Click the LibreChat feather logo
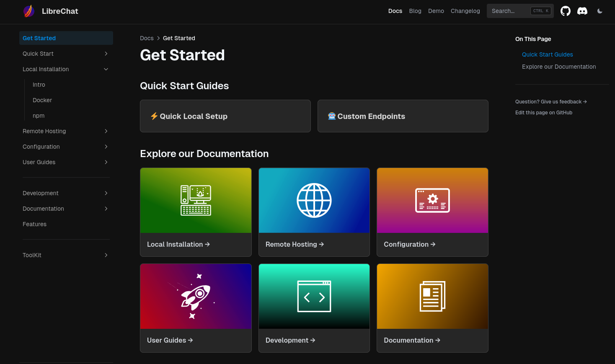The height and width of the screenshot is (364, 615). pos(29,11)
